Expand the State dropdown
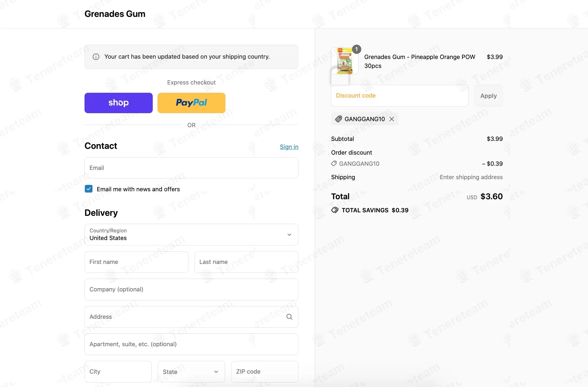The width and height of the screenshot is (588, 387). (x=191, y=372)
